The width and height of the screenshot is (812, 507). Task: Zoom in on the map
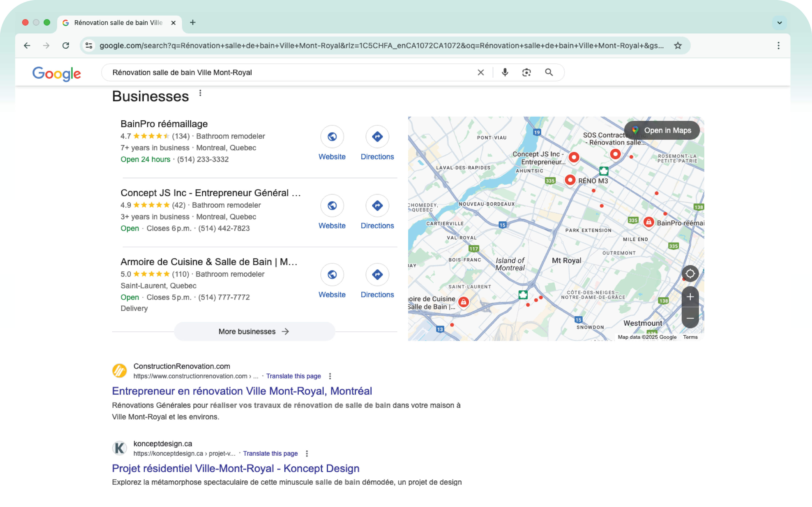pos(690,297)
